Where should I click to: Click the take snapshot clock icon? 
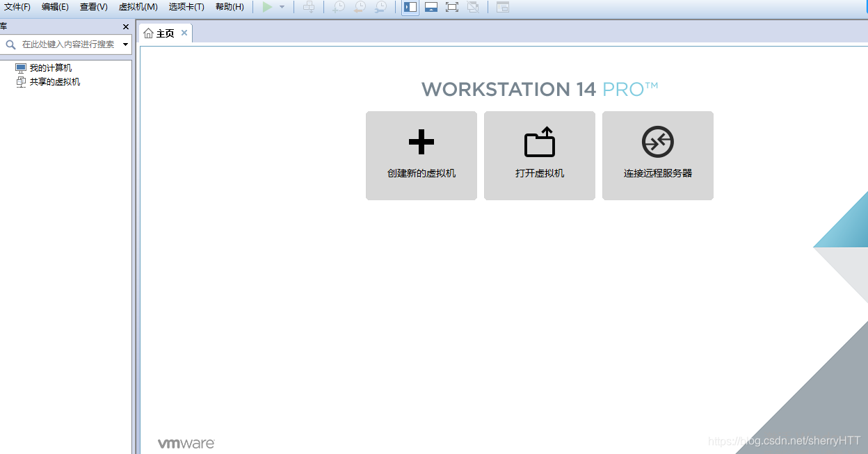339,7
